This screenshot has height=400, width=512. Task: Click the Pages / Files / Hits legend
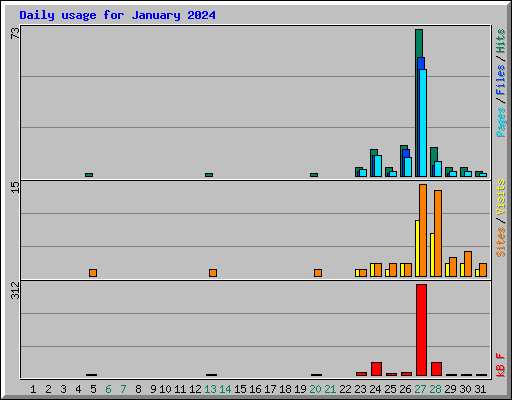click(500, 83)
